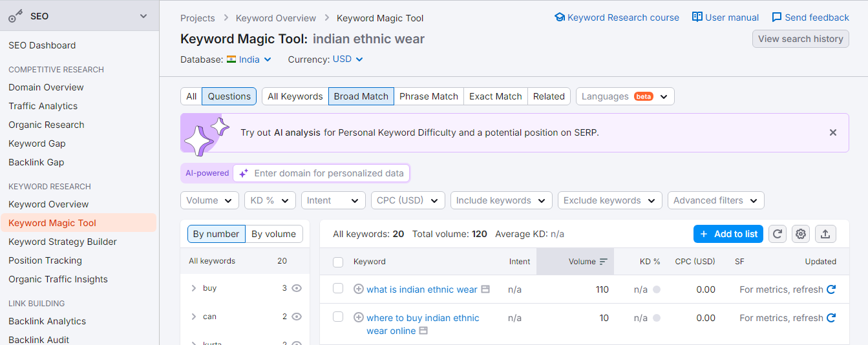Screen dimensions: 868x345
Task: Click the India flag icon
Action: (231, 59)
